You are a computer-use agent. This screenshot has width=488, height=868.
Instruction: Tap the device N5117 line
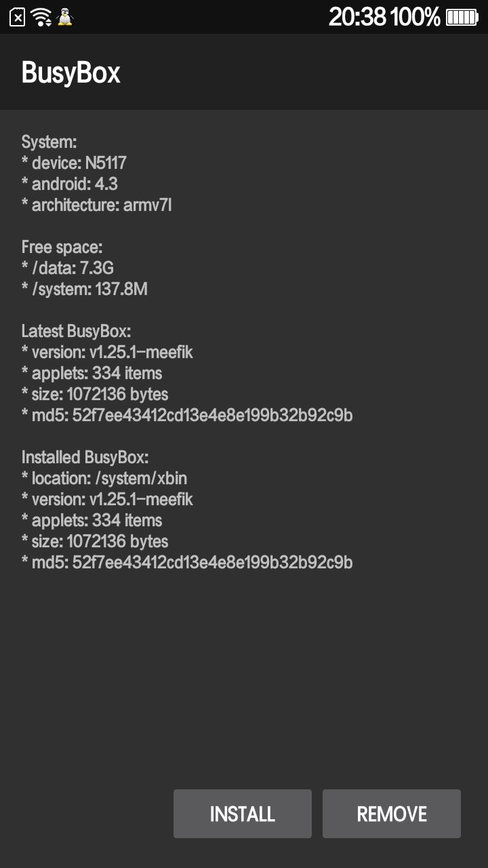point(74,163)
